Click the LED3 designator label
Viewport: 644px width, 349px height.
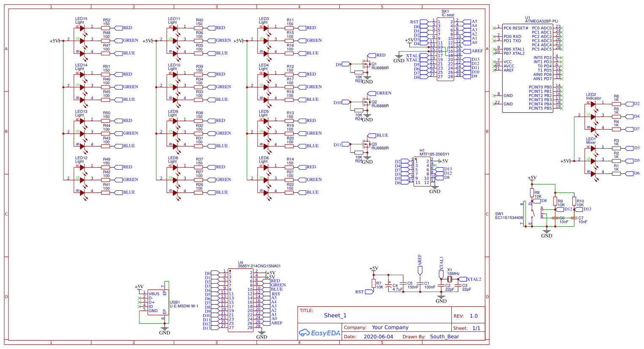(x=264, y=19)
